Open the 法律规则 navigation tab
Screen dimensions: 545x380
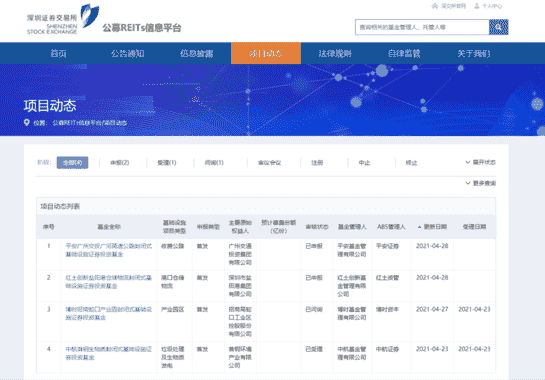[x=335, y=54]
